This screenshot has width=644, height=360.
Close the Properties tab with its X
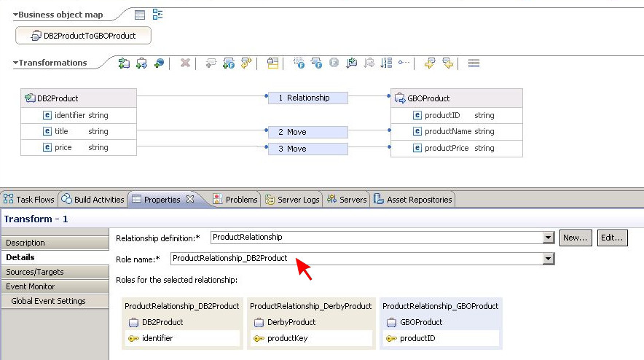(190, 199)
